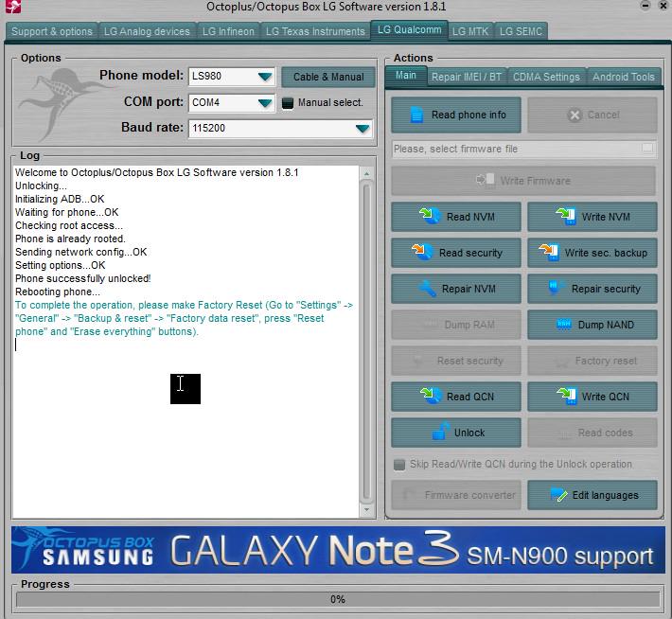Open the Phone model dropdown arrow
The image size is (672, 619).
(x=265, y=77)
